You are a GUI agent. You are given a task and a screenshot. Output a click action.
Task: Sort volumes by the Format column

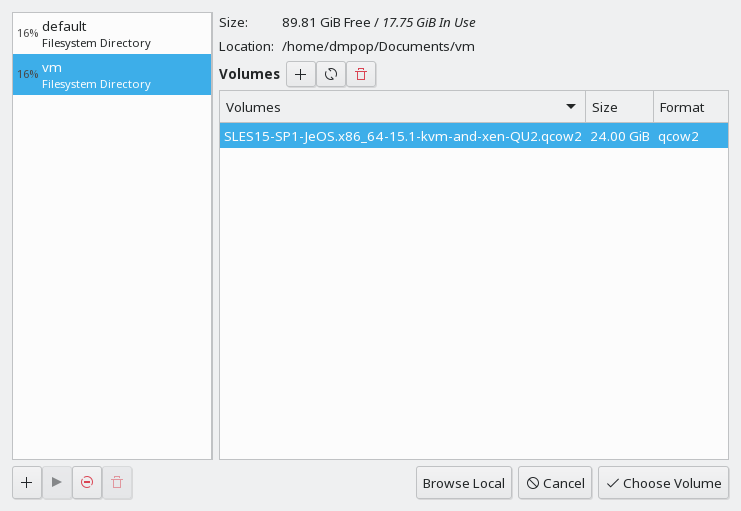tap(689, 107)
